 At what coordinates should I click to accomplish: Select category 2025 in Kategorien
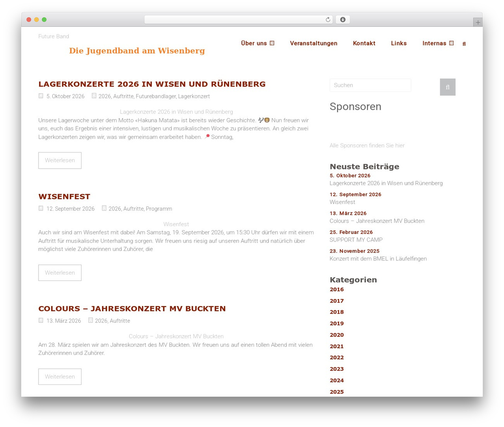pos(337,392)
